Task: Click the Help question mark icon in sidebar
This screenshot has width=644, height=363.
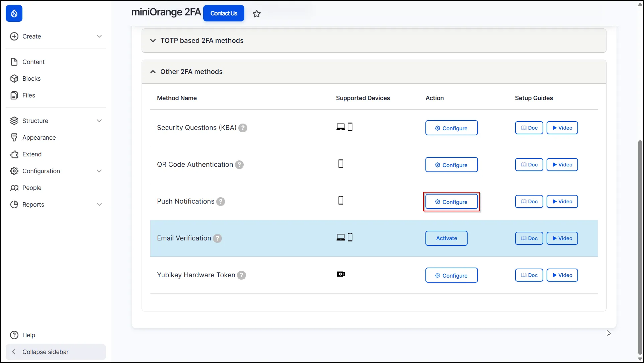Action: (14, 335)
